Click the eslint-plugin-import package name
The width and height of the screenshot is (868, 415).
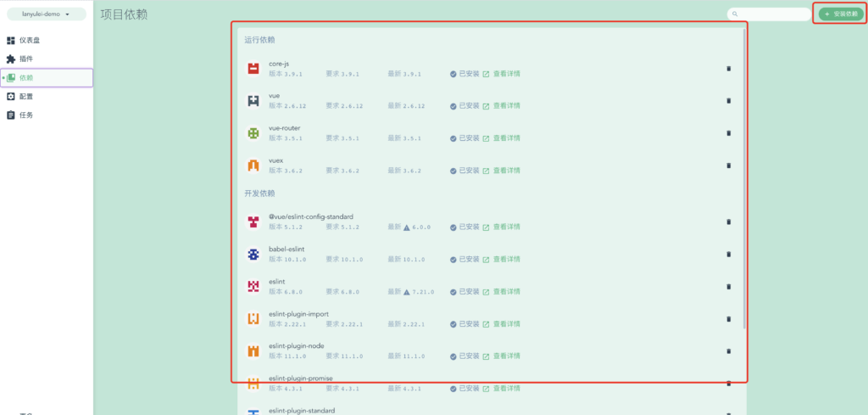point(299,314)
